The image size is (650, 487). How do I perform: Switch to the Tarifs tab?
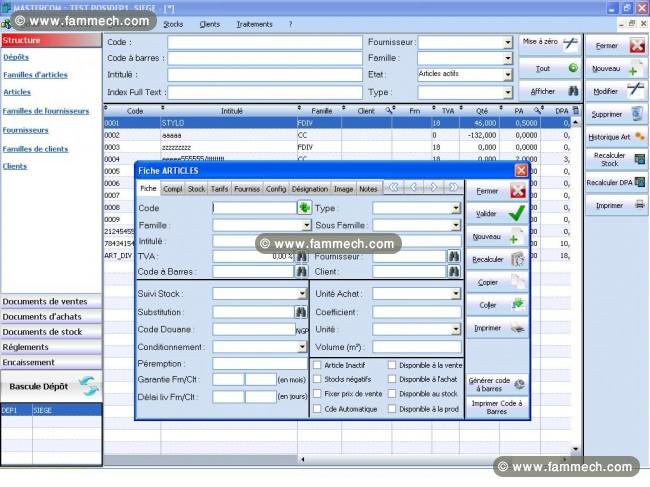click(219, 189)
